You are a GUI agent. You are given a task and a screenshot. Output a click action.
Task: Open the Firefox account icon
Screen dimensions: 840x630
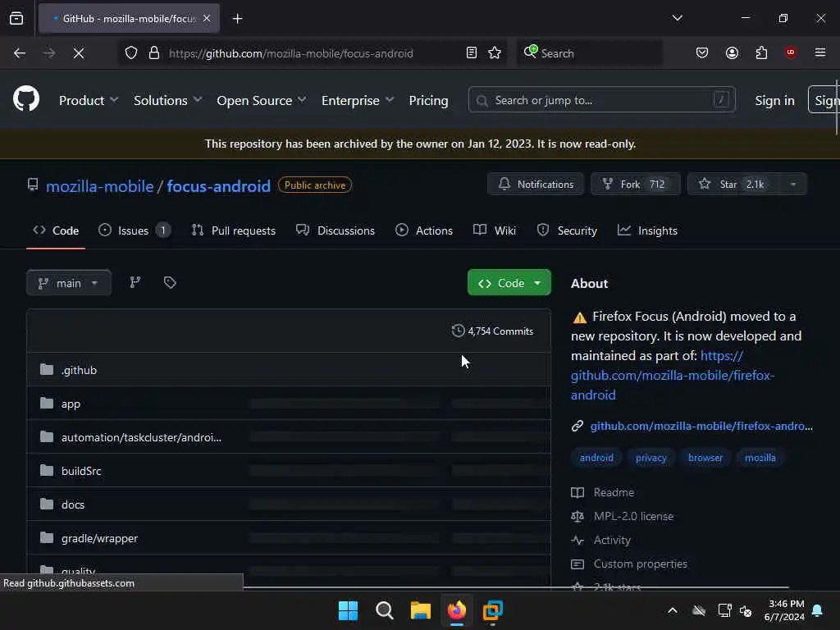pos(732,53)
